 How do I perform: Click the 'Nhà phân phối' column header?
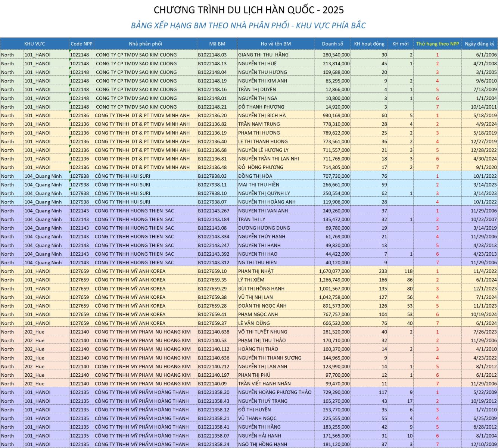pyautogui.click(x=146, y=44)
